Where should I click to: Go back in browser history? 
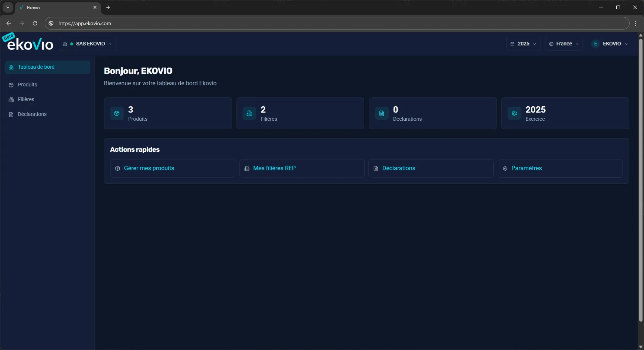tap(8, 23)
